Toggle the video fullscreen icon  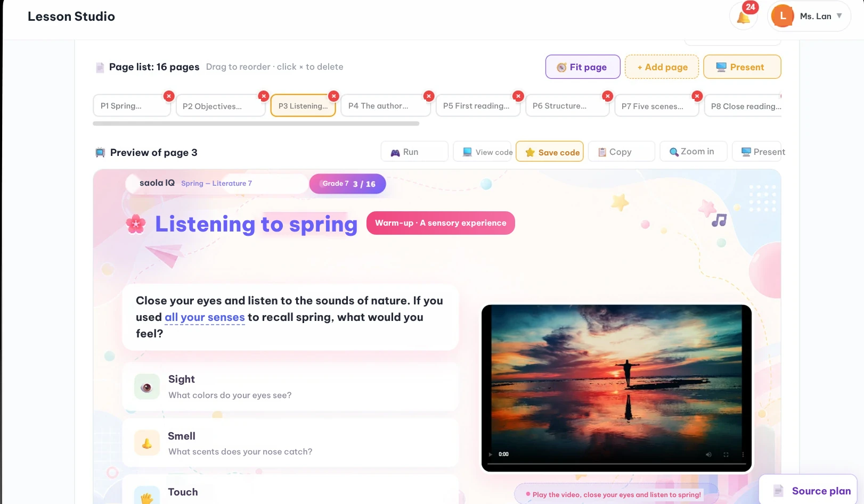pos(726,455)
